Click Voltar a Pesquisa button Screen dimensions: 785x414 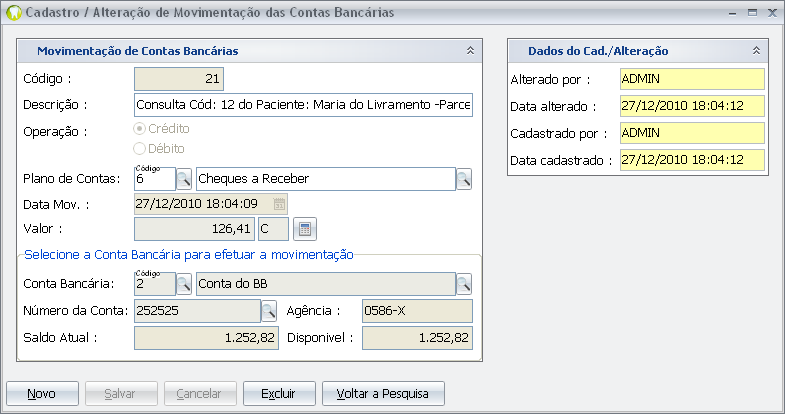point(383,393)
